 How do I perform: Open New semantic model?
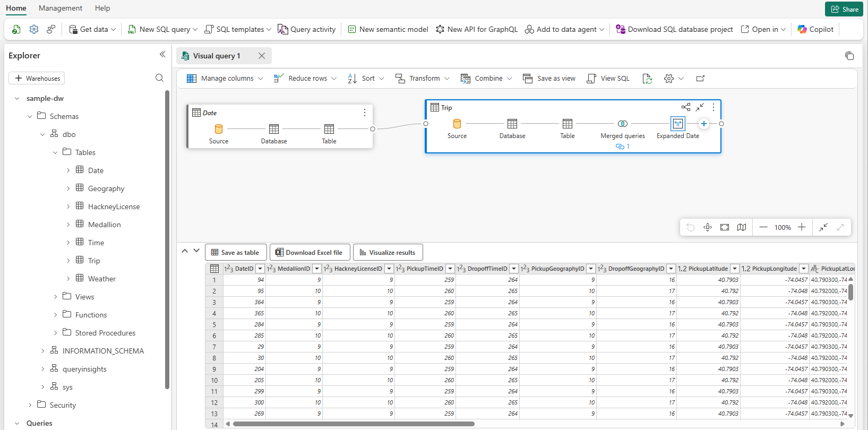(x=388, y=29)
